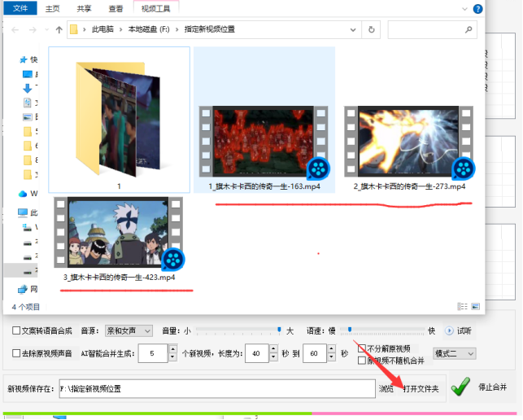Screen dimensions: 523x420
Task: Click the save path field F:\指定新视频位置
Action: [x=217, y=388]
